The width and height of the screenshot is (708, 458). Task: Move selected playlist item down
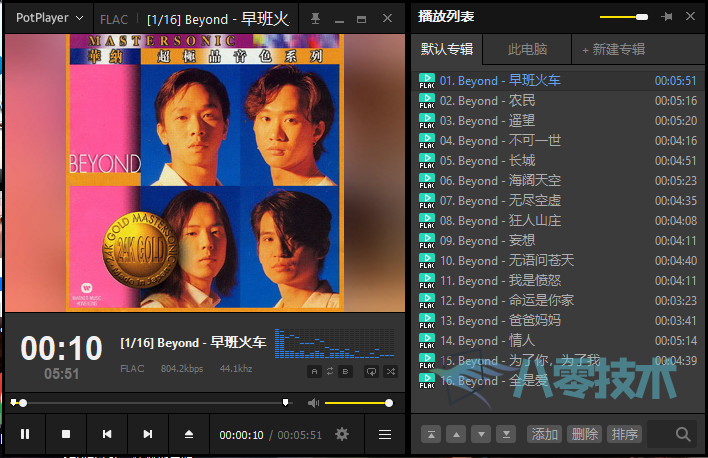481,435
